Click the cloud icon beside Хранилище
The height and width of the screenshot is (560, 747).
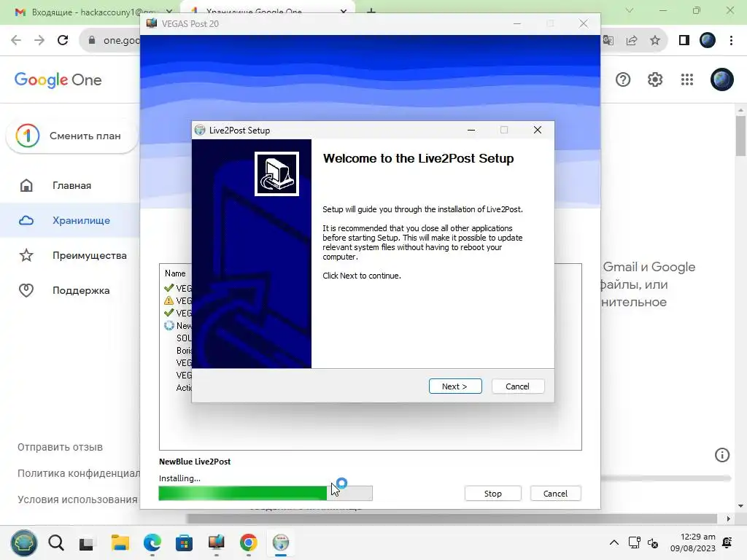(26, 220)
